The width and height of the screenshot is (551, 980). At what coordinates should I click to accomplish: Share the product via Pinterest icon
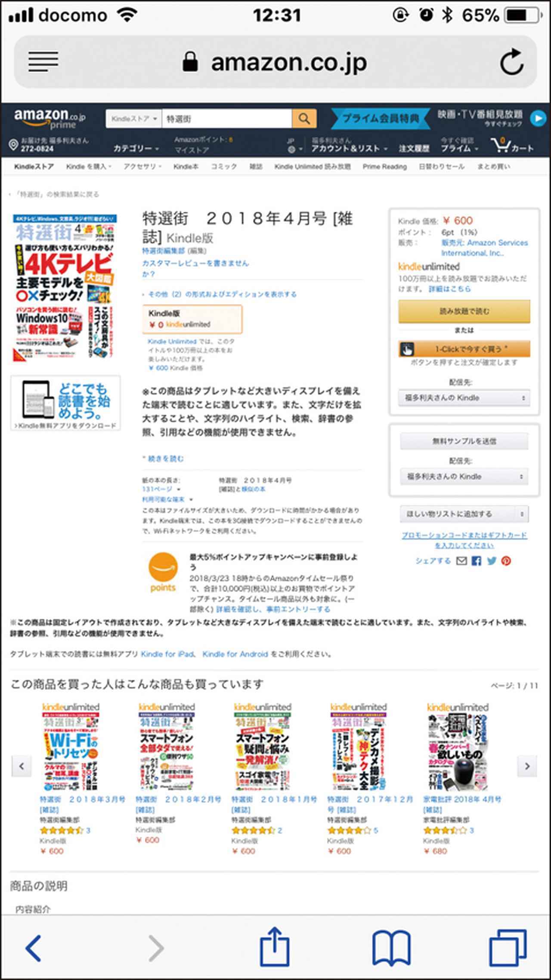506,561
